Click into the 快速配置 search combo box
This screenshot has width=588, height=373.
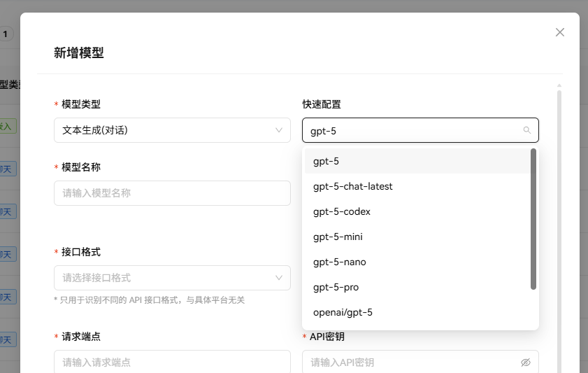click(x=413, y=130)
